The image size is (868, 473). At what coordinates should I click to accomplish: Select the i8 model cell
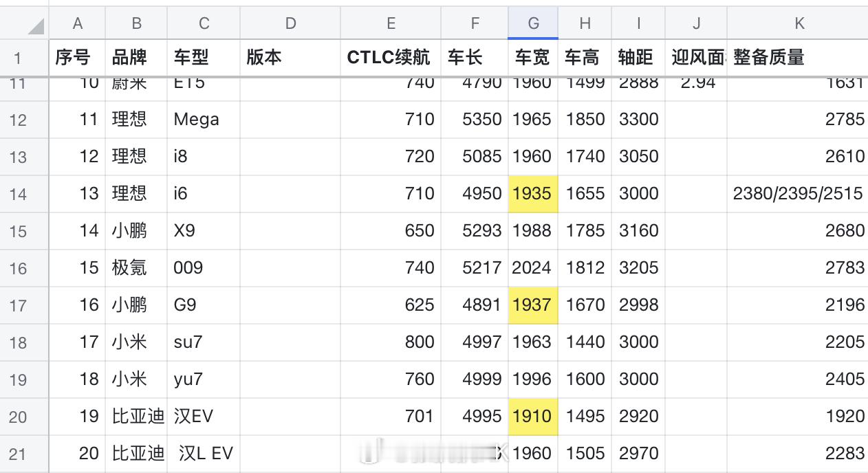tap(204, 157)
